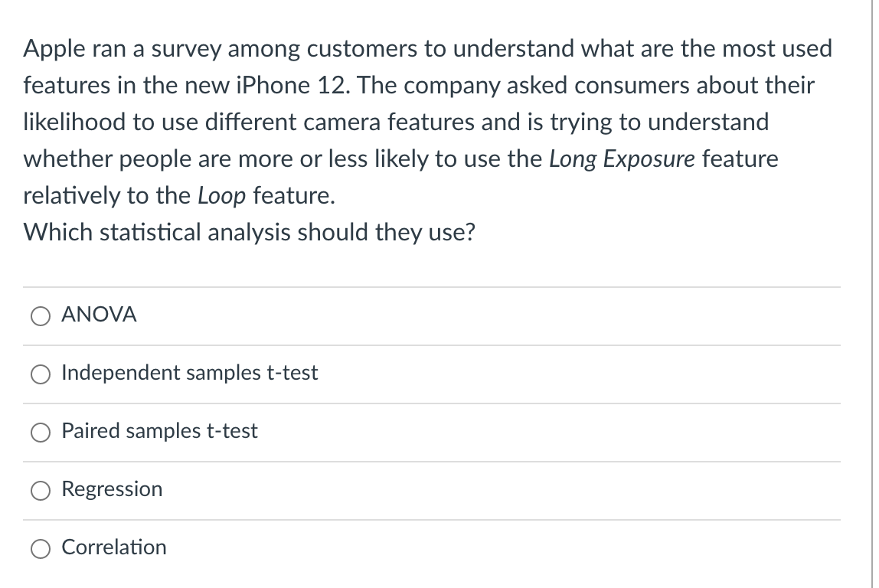
Task: Click the italic Long Exposure phrase
Action: [622, 159]
